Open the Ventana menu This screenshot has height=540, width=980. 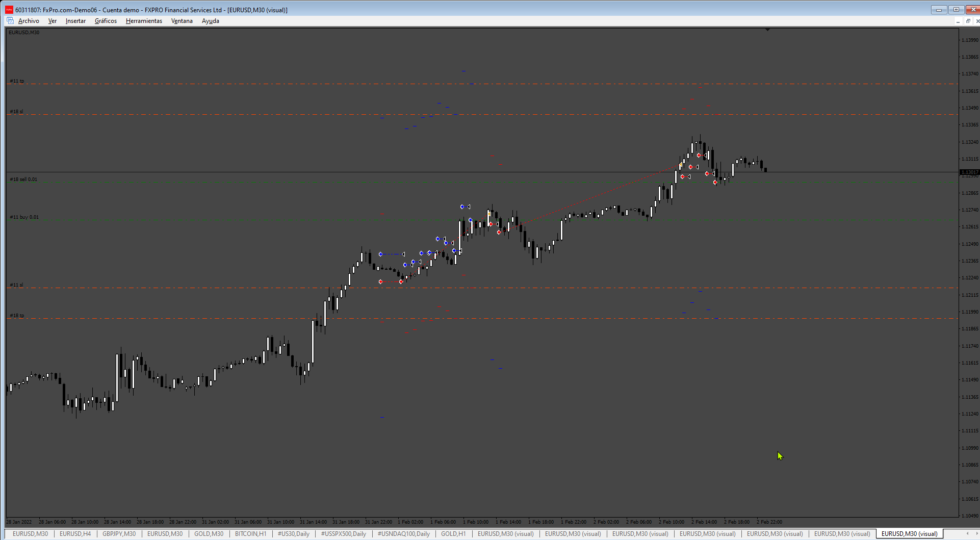(x=182, y=21)
